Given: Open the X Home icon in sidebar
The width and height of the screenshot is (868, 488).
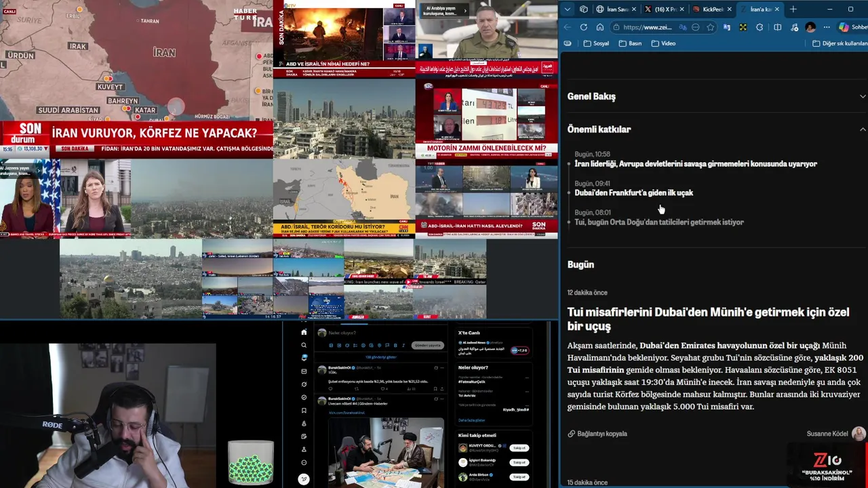Looking at the screenshot, I should [304, 332].
